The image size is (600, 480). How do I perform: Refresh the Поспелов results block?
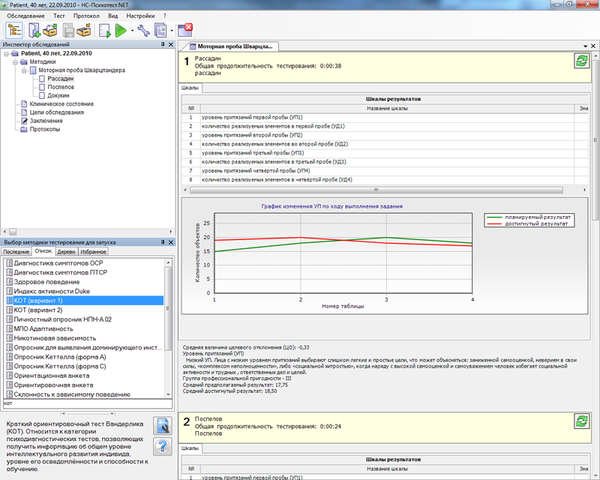coord(582,421)
